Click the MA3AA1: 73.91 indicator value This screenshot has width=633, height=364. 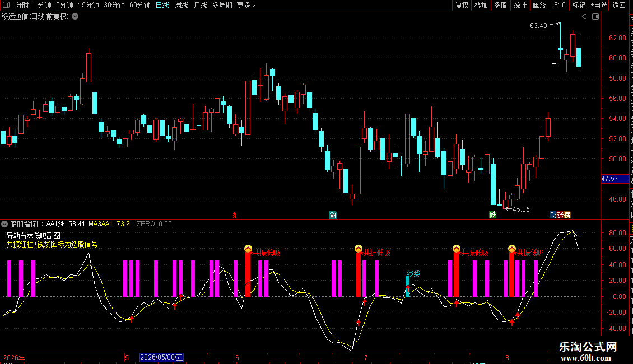tap(110, 224)
